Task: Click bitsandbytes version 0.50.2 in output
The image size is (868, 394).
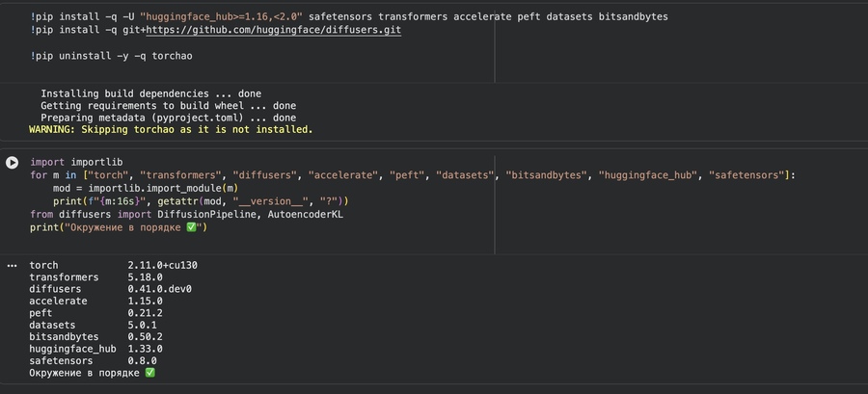Action: pos(145,336)
